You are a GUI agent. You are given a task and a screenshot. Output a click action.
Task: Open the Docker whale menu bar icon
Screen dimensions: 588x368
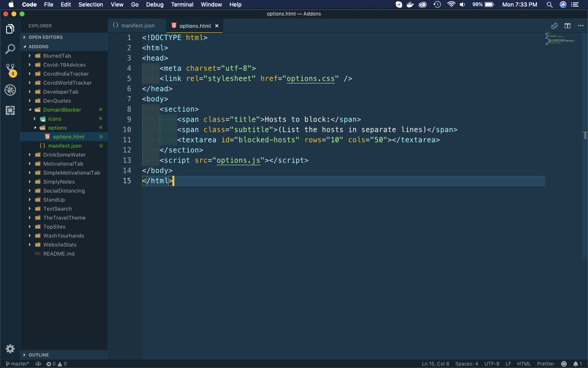click(410, 4)
